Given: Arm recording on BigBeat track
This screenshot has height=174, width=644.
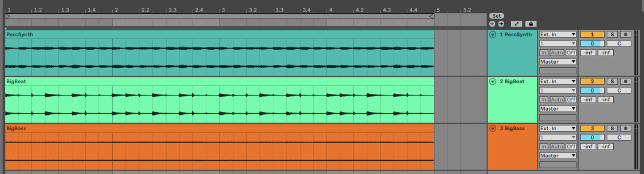Looking at the screenshot, I should pos(625,81).
